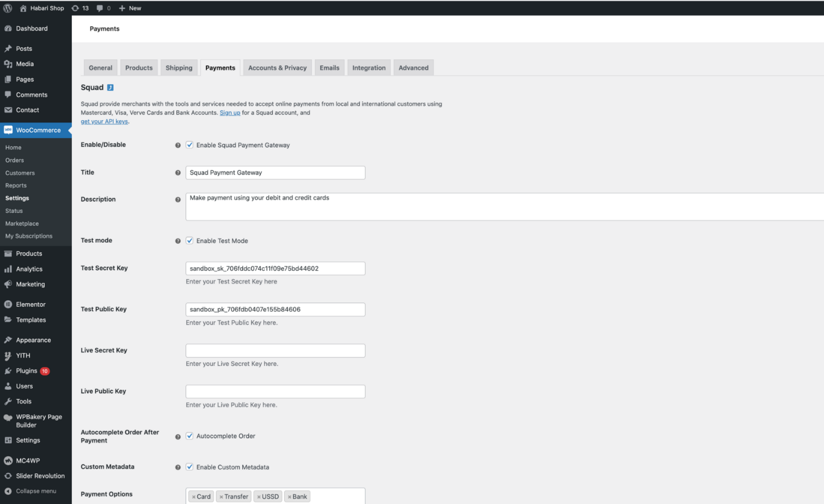This screenshot has width=824, height=504.
Task: Remove the Bank payment option tag
Action: click(290, 497)
